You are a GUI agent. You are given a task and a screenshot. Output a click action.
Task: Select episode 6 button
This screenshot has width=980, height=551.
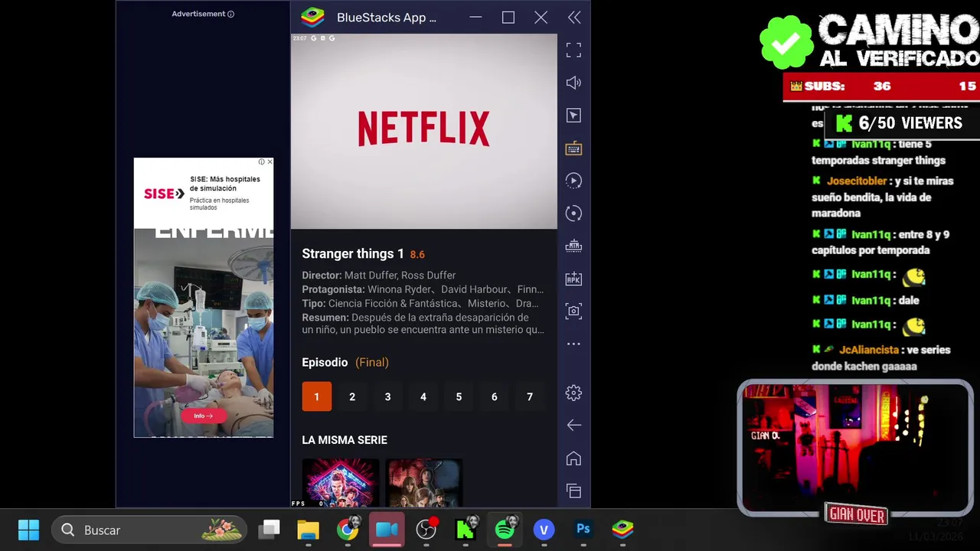click(494, 396)
